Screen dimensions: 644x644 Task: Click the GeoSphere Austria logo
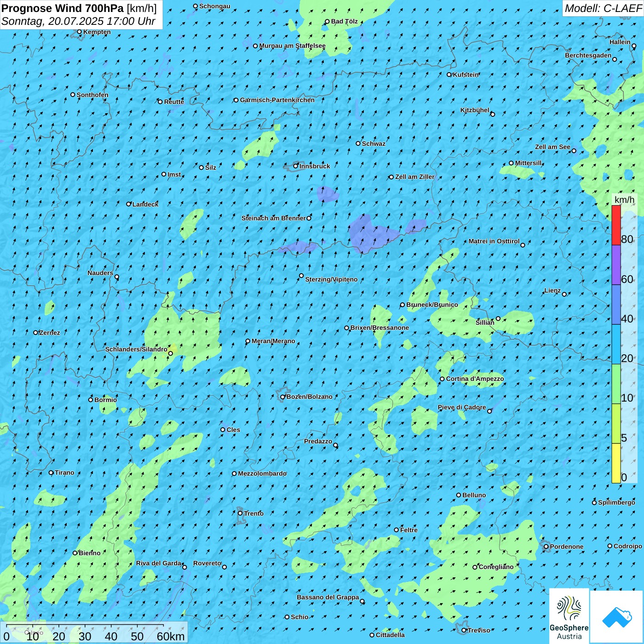[x=569, y=617]
